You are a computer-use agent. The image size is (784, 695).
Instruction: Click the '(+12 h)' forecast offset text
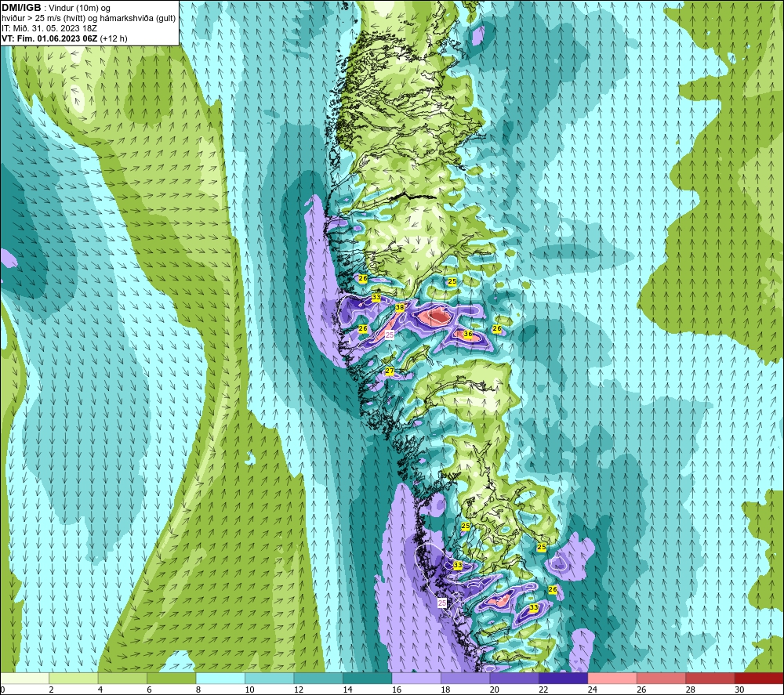(114, 38)
